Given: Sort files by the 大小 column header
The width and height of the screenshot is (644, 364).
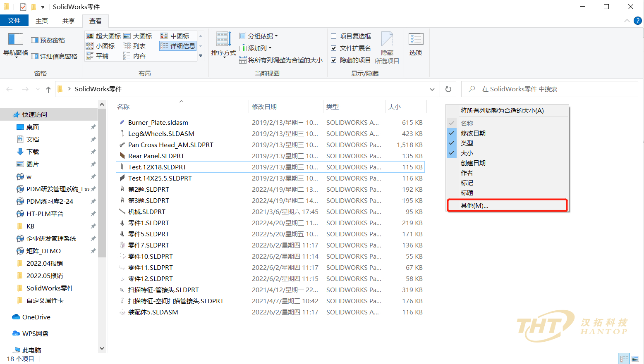Looking at the screenshot, I should tap(406, 107).
